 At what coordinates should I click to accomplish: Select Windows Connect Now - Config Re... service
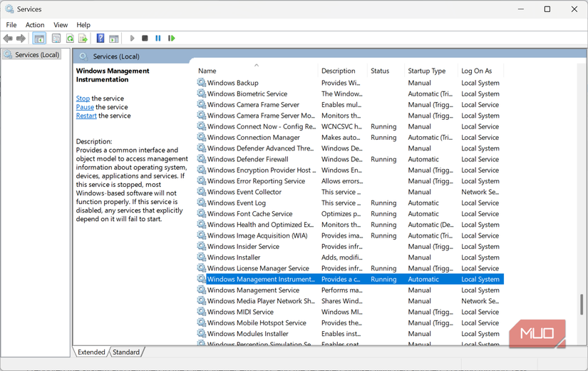pyautogui.click(x=350, y=126)
